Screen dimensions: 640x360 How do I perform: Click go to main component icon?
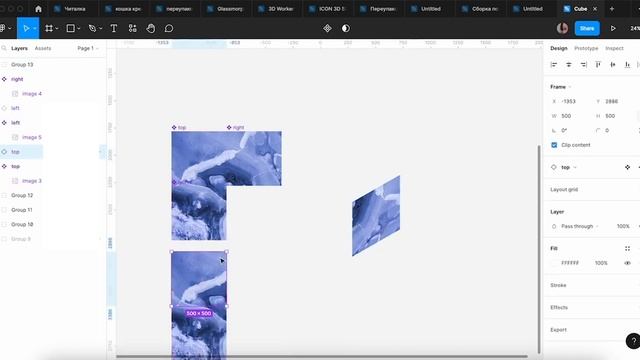click(627, 167)
